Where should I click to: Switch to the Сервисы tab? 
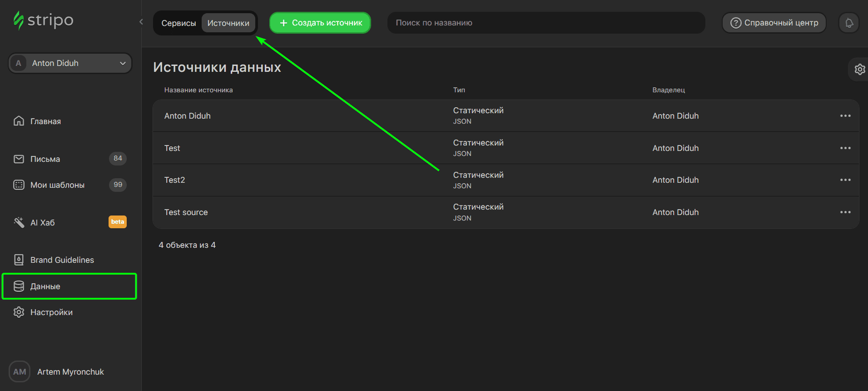coord(179,23)
